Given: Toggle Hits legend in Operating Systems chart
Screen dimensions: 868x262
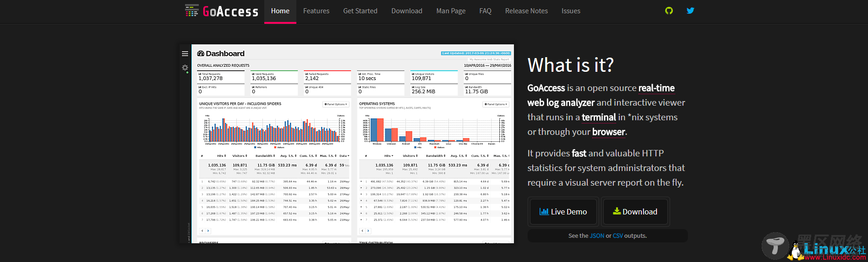Looking at the screenshot, I should 418,147.
